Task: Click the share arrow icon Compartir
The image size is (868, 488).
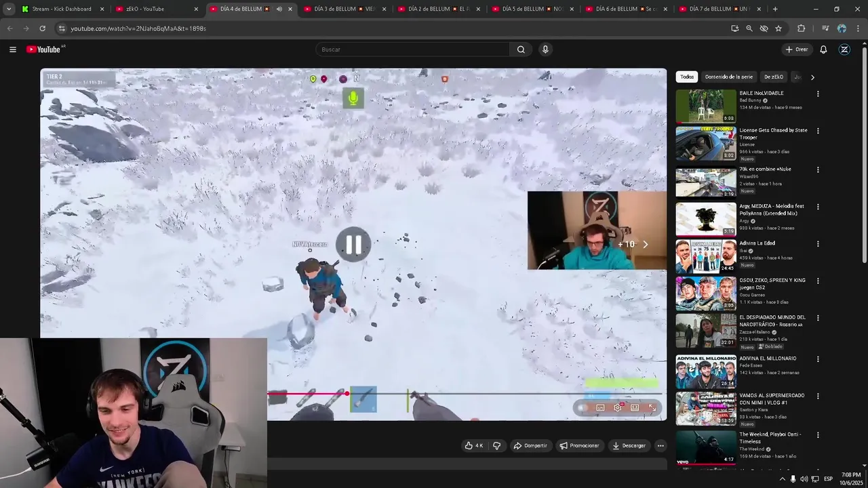Action: coord(517,445)
